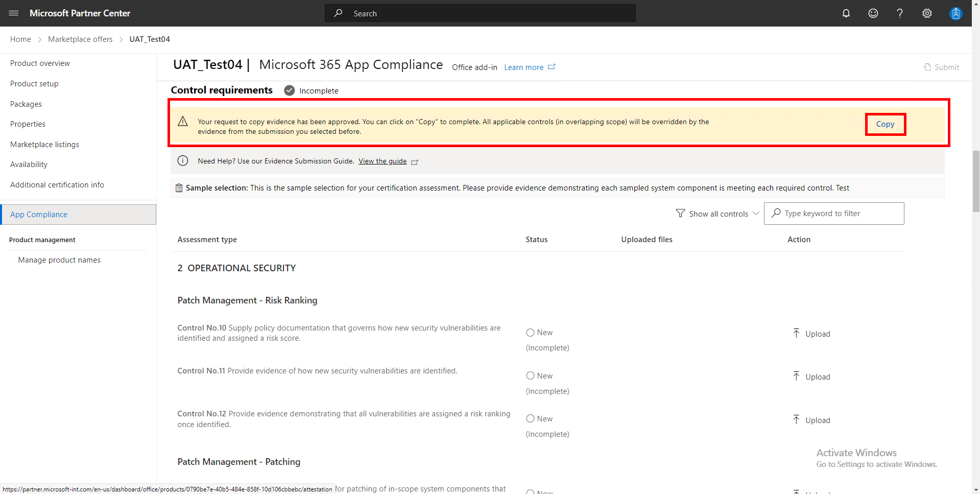Open the View the guide link
The image size is (980, 494).
pos(383,161)
